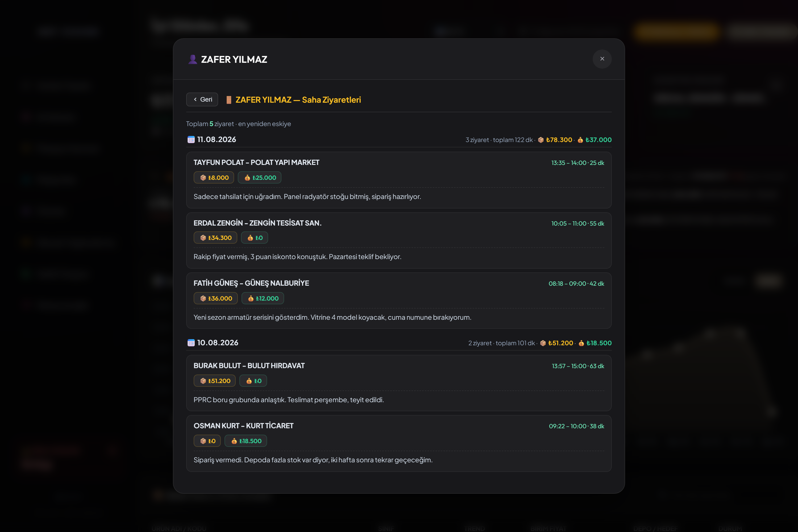Screen dimensions: 798x532
Task: Click the calendar icon for 10.08.2026
Action: [x=191, y=343]
